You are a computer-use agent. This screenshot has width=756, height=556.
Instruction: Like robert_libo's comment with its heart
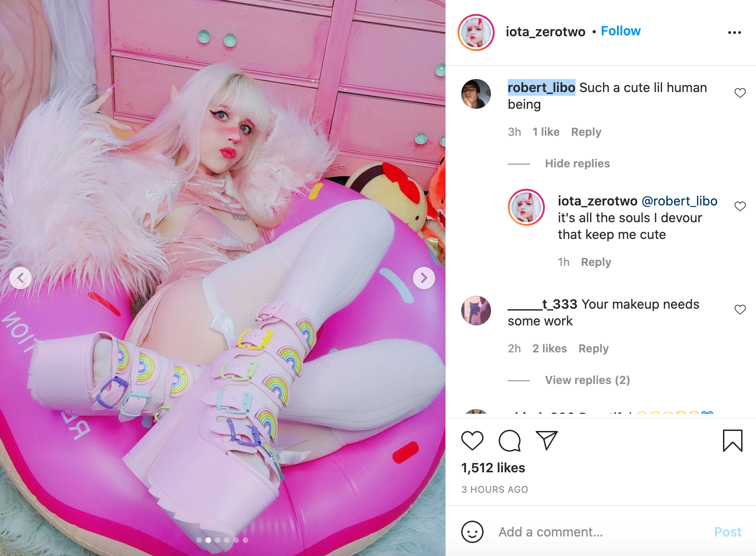coord(740,93)
